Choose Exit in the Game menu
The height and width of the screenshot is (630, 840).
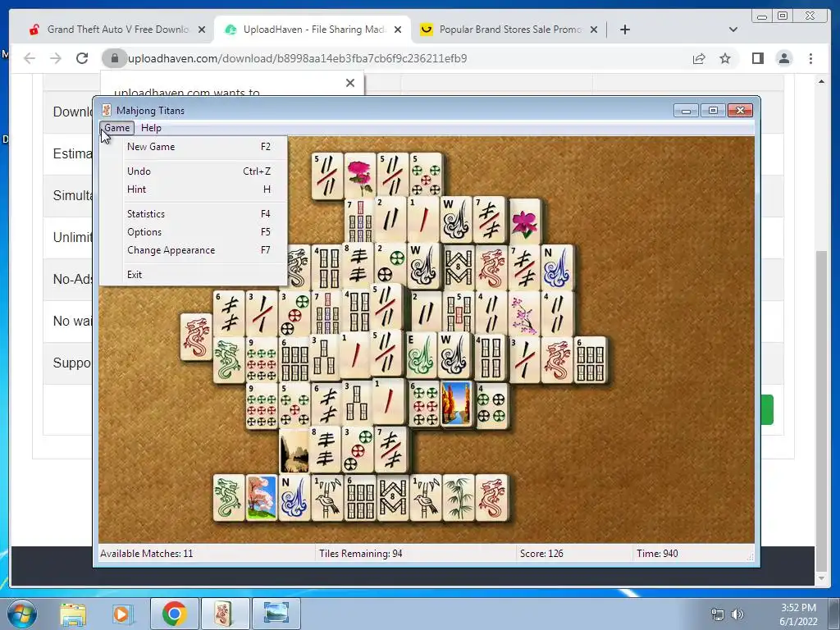[194, 275]
